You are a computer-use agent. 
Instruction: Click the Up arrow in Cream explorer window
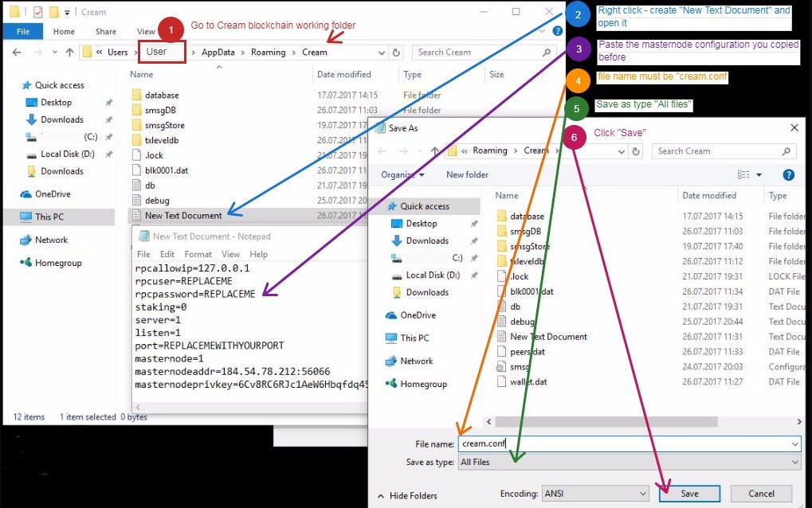69,53
